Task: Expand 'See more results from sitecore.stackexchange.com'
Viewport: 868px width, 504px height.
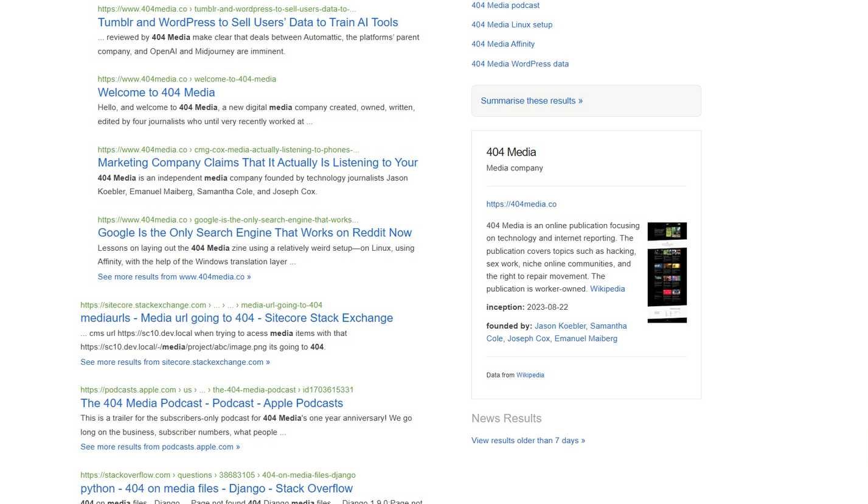Action: (175, 362)
